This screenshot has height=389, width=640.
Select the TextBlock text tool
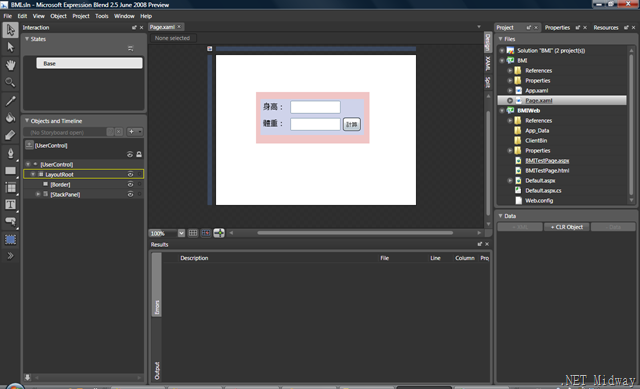pos(10,205)
